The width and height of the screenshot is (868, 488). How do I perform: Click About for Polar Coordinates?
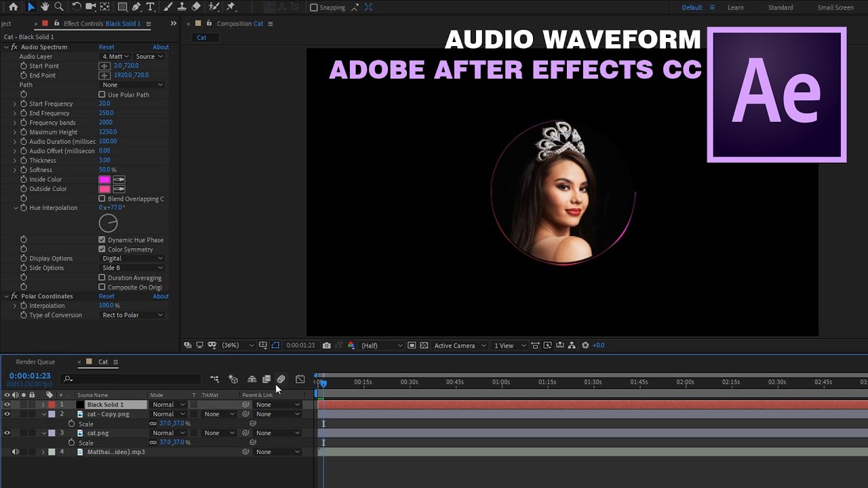click(x=161, y=296)
